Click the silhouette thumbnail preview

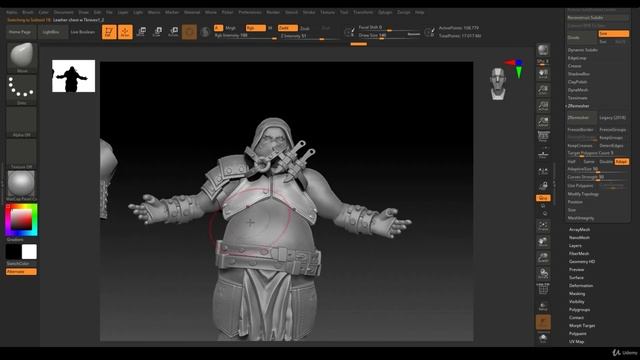point(73,76)
